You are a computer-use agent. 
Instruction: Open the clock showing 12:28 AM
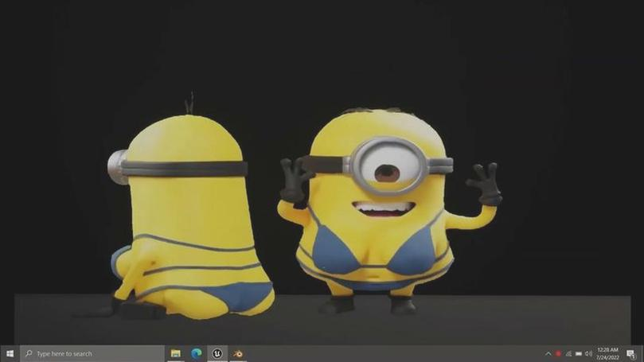pos(607,350)
